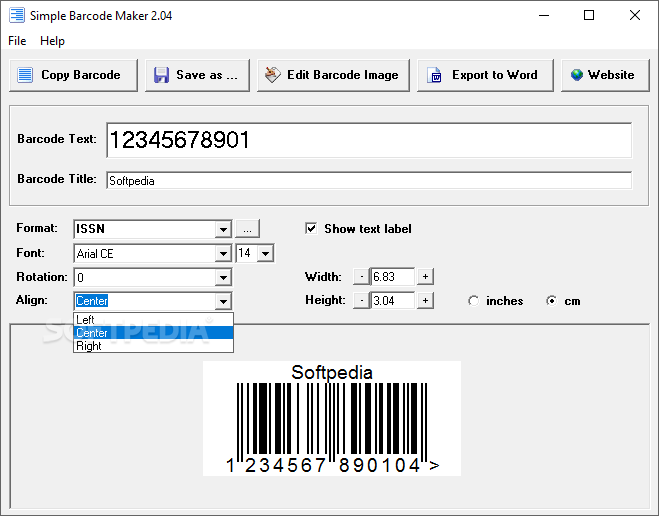
Task: Click the Height value field 3.04
Action: click(393, 300)
